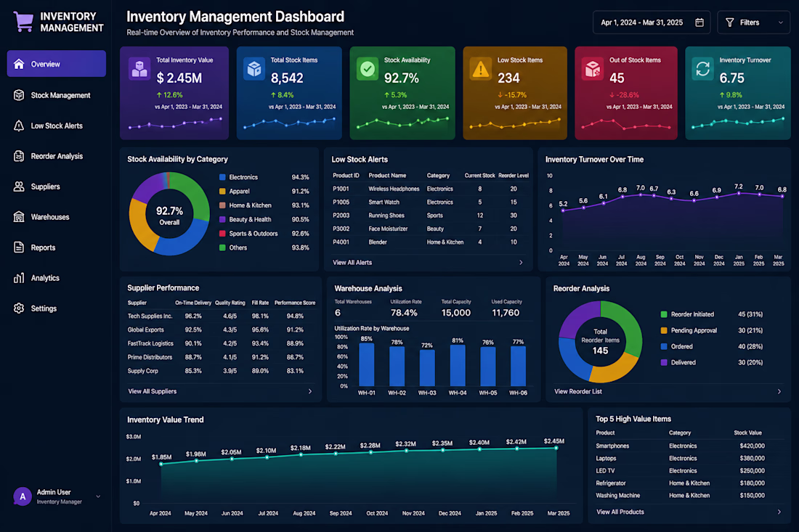This screenshot has width=799, height=532.
Task: Click the Pending Approval legend swatch
Action: pos(664,330)
